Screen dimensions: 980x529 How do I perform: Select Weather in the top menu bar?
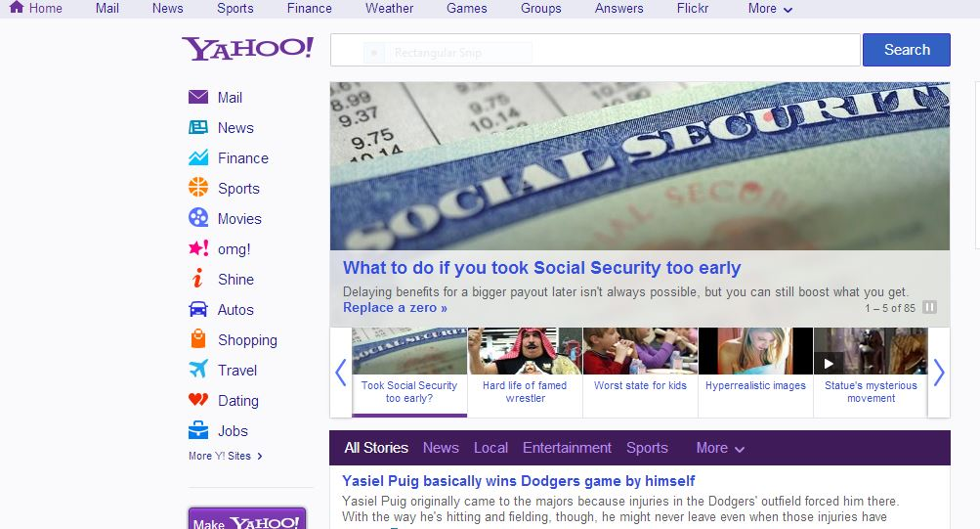[x=390, y=9]
